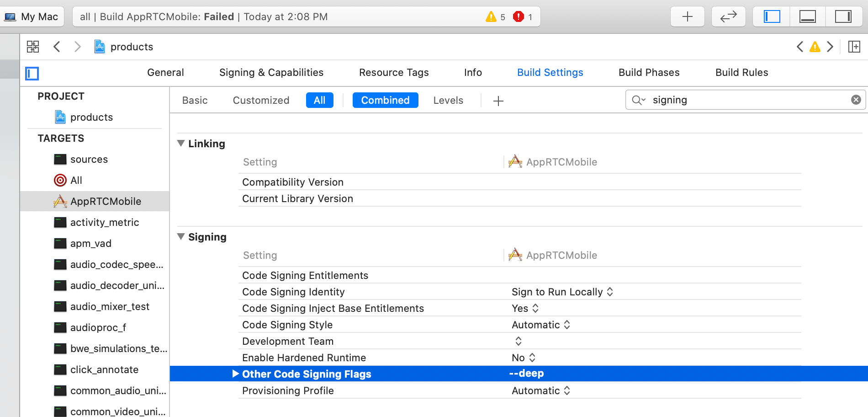Image resolution: width=868 pixels, height=417 pixels.
Task: Switch to the Levels view
Action: click(448, 101)
